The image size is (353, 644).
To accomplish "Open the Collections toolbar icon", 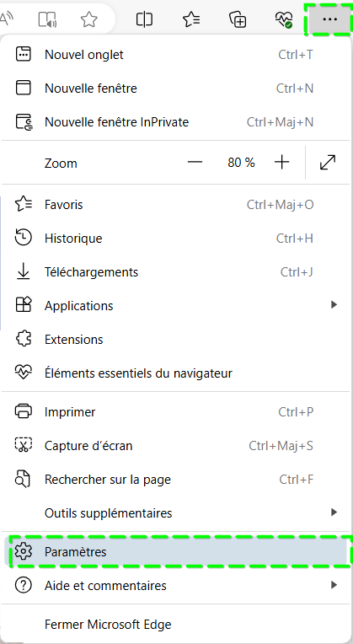I will 238,19.
